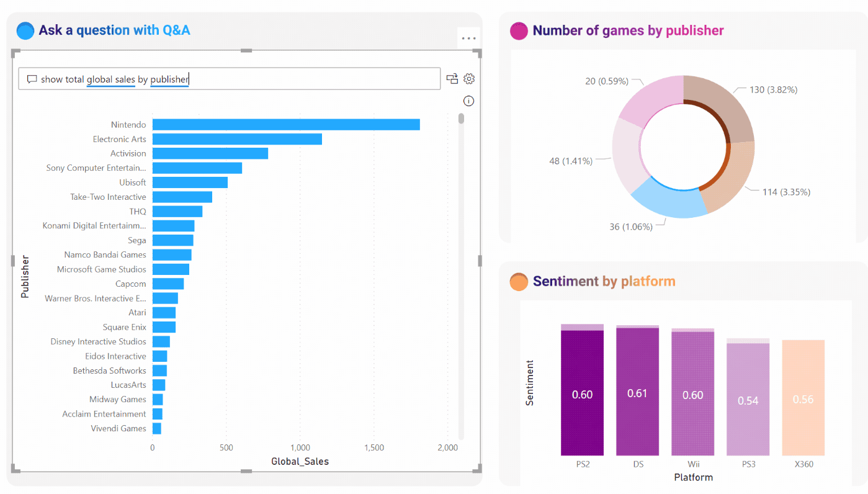This screenshot has width=868, height=494.
Task: Open the Q&A settings gear icon
Action: [x=468, y=78]
